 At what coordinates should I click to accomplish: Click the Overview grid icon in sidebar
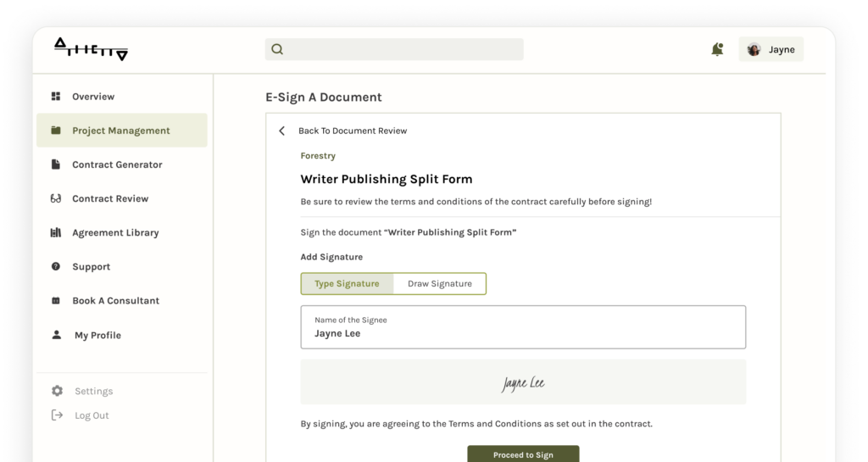(x=56, y=97)
